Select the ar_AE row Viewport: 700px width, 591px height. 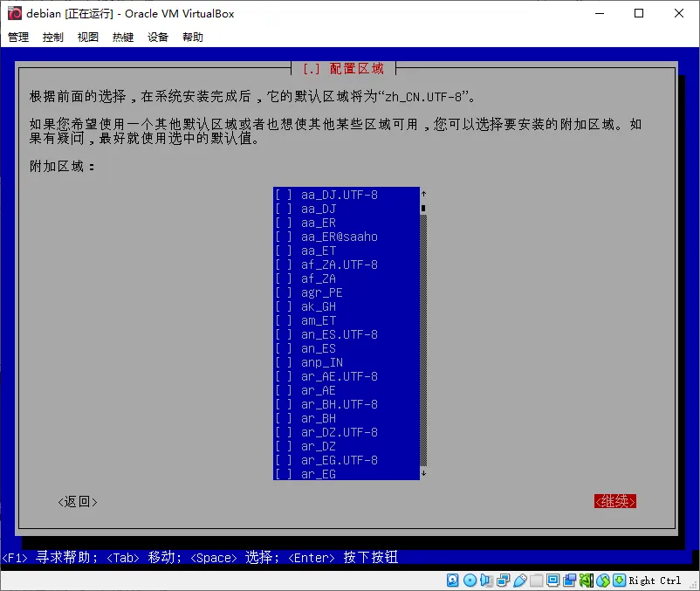click(x=346, y=390)
